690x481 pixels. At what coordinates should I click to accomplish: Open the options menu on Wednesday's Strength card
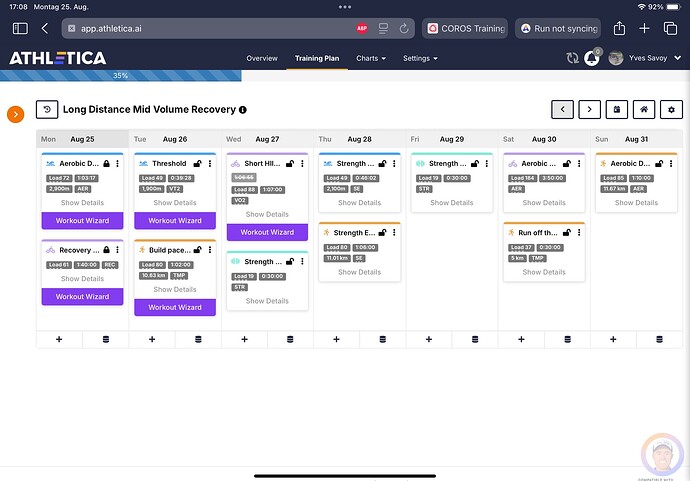tap(302, 261)
